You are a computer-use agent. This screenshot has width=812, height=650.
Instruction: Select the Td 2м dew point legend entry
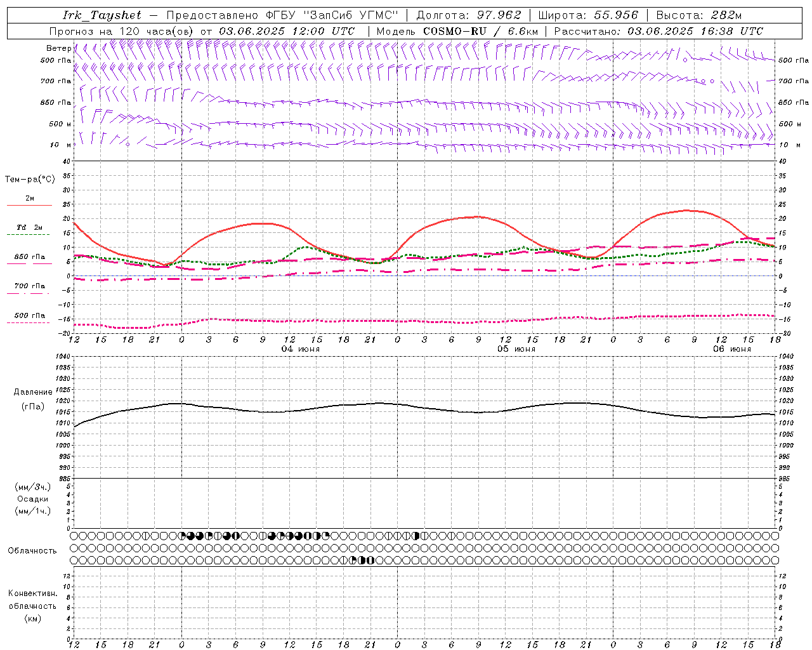point(30,227)
